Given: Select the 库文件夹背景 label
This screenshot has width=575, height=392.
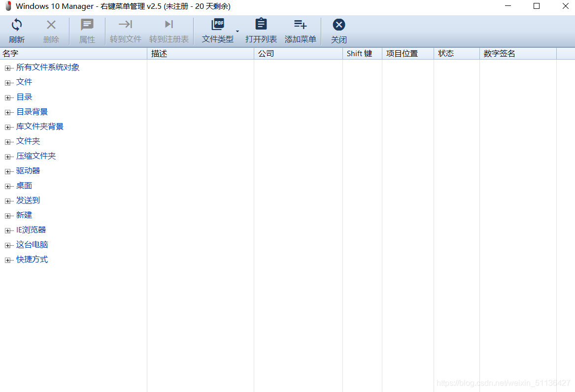Looking at the screenshot, I should coord(39,127).
